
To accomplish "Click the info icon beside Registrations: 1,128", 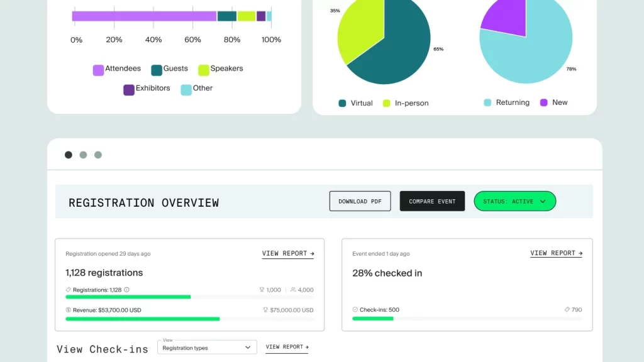I will [127, 290].
